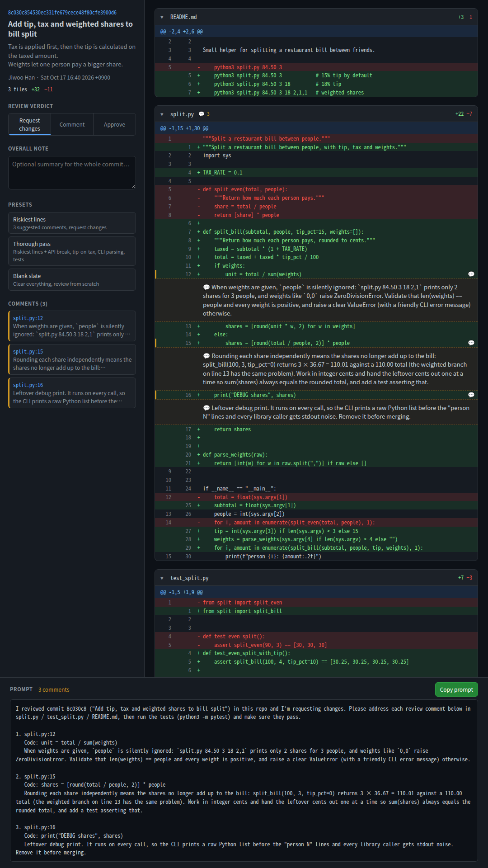The image size is (488, 868).
Task: Apply the Thorough pass preset
Action: tap(72, 251)
